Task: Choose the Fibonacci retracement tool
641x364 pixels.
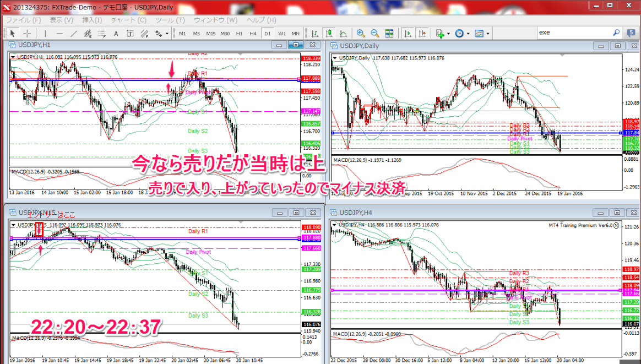Action: (102, 33)
